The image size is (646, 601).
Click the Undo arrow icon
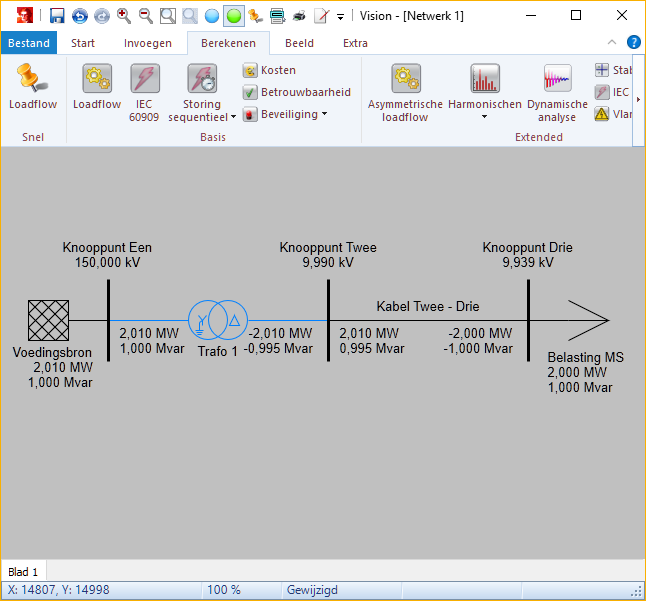[79, 16]
